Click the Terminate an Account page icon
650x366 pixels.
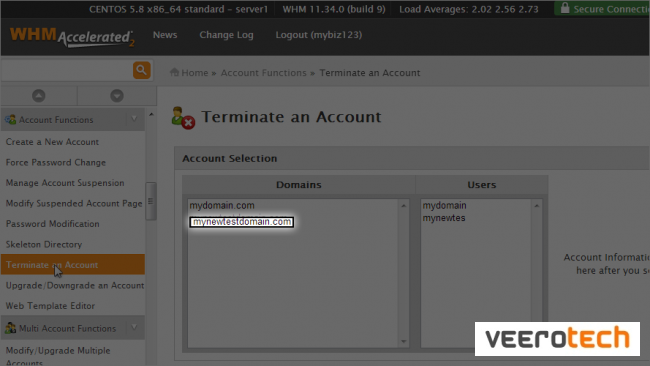[183, 118]
